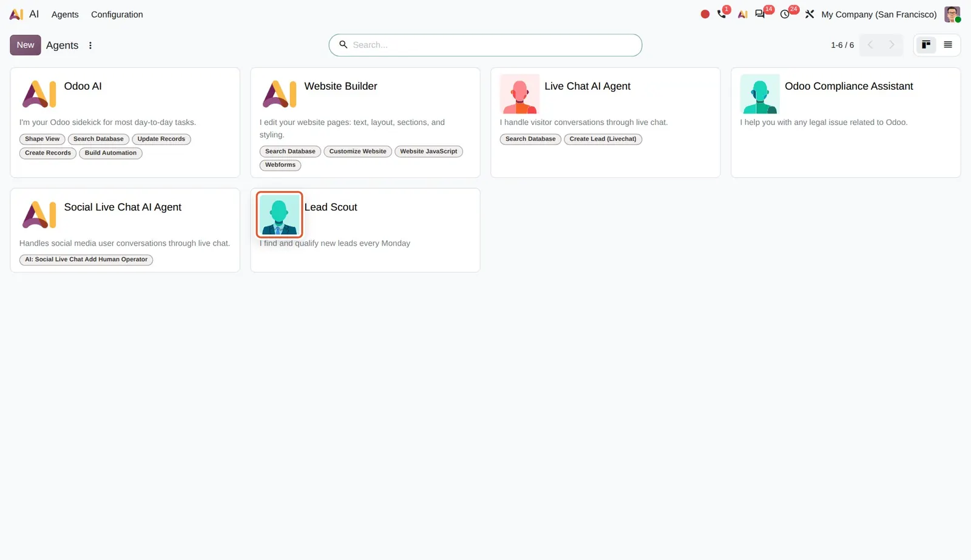Viewport: 971px width, 560px height.
Task: Click the Website JavaScript tag
Action: pyautogui.click(x=428, y=151)
